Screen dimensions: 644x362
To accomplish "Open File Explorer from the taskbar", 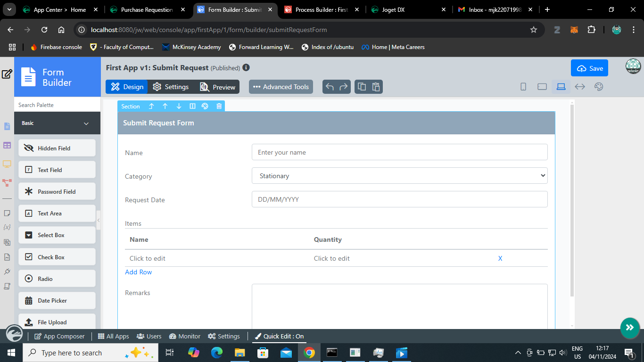I will (240, 353).
